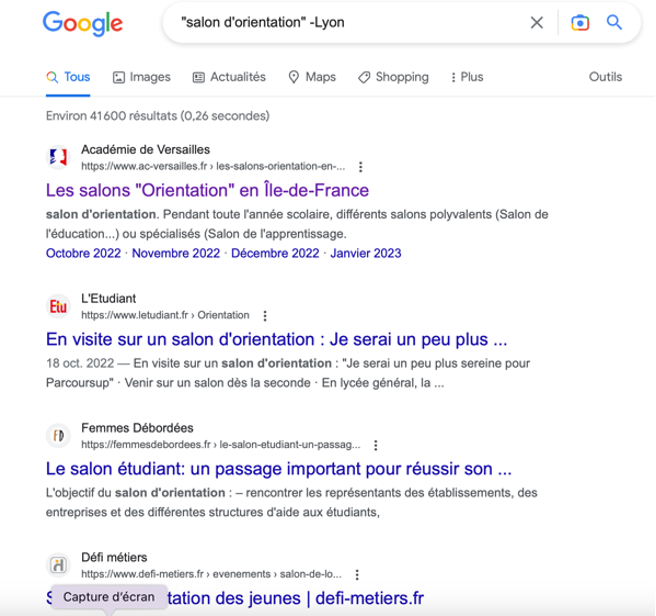Switch to the Maps tab

point(312,77)
